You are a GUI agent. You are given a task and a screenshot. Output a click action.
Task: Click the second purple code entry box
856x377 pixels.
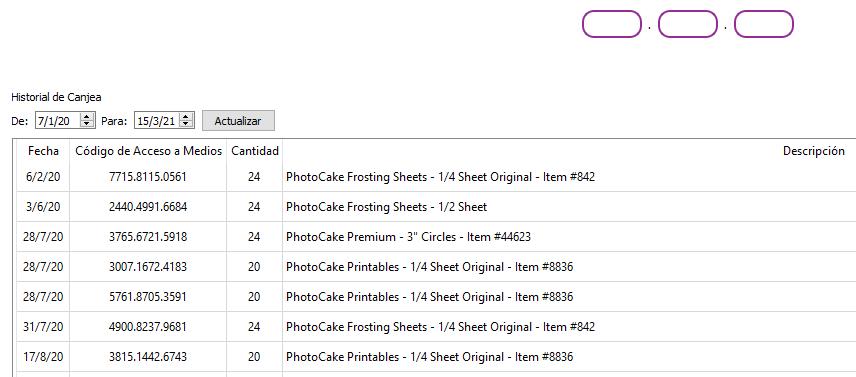[687, 24]
